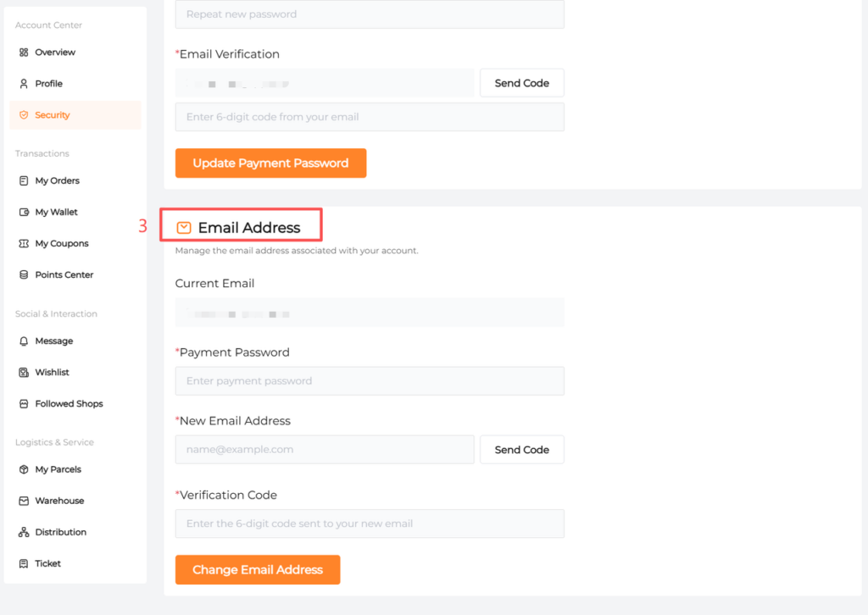Send Code for new email address

[521, 450]
